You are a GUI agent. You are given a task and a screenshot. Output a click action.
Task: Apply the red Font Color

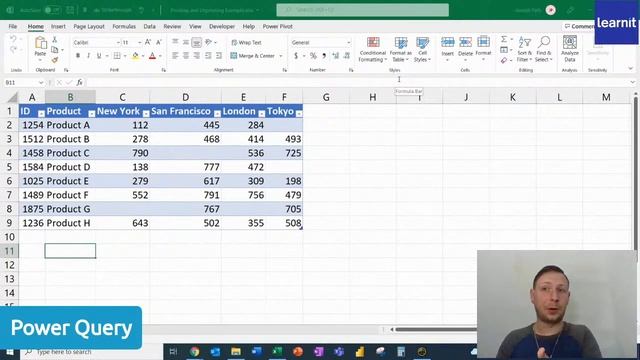[152, 56]
